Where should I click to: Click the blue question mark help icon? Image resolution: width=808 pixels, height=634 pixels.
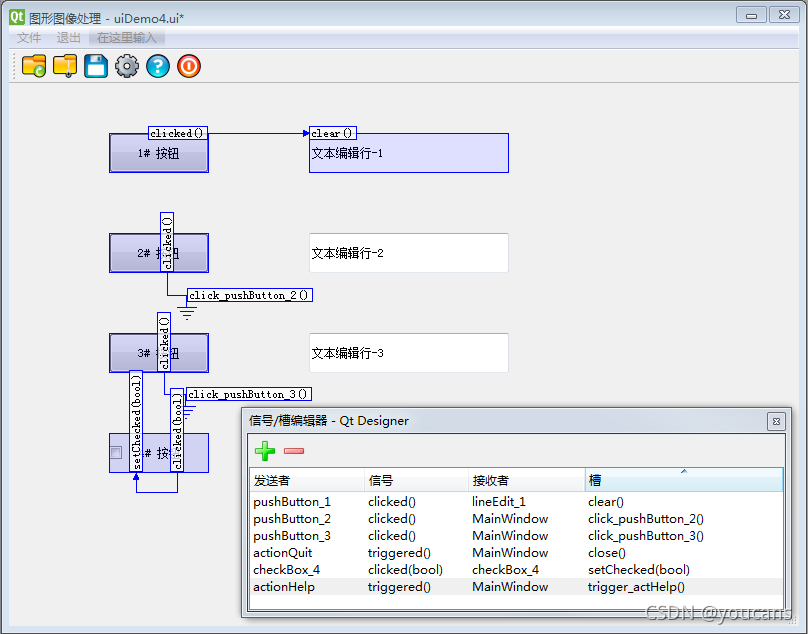158,67
